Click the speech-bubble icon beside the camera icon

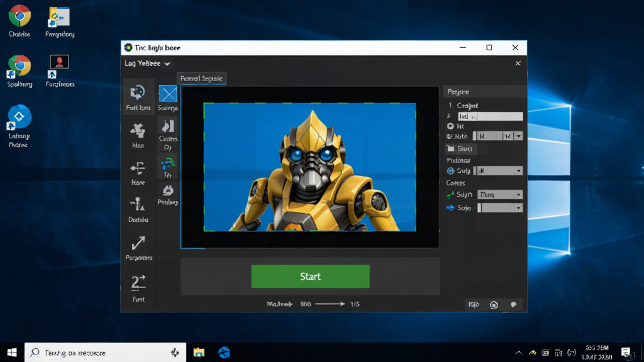coord(513,305)
